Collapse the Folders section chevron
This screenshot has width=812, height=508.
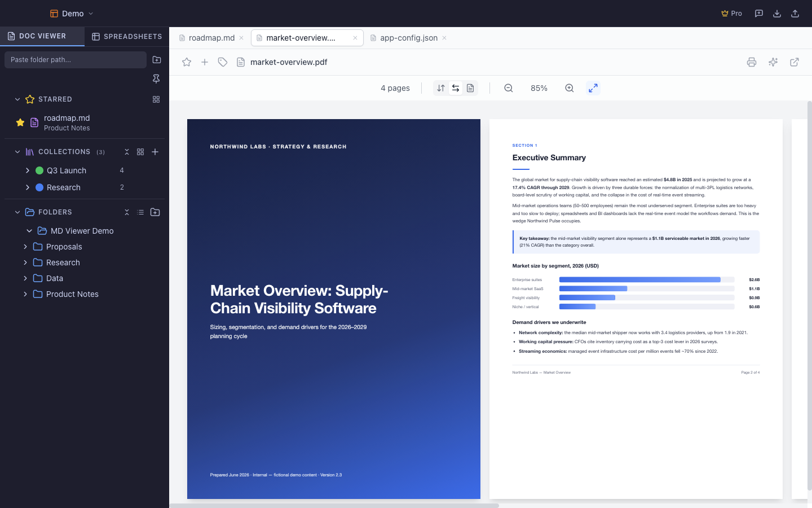click(17, 212)
